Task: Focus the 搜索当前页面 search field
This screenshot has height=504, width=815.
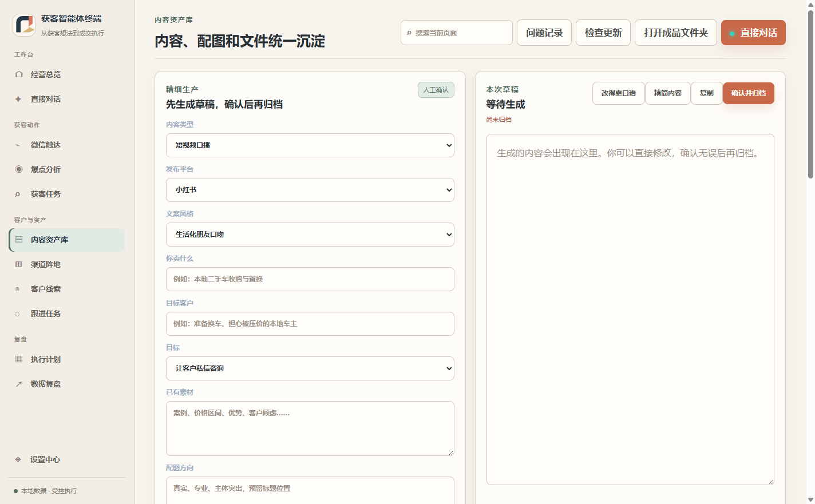Action: point(457,33)
